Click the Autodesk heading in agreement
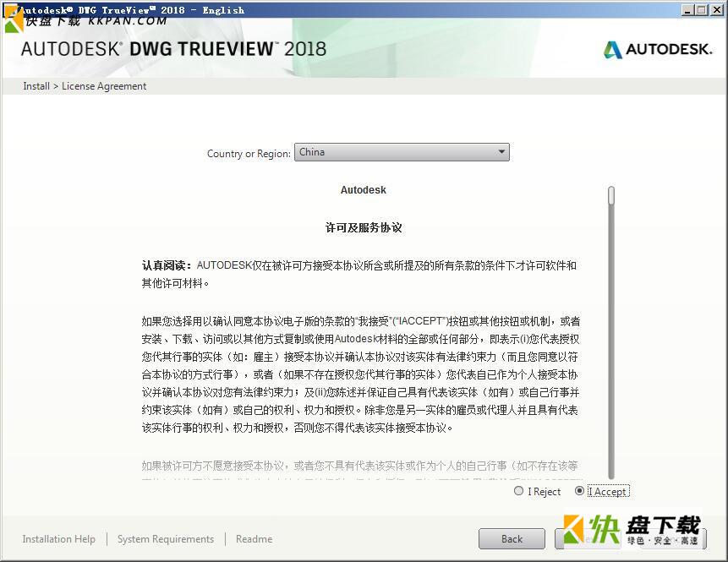The height and width of the screenshot is (562, 728). tap(363, 190)
